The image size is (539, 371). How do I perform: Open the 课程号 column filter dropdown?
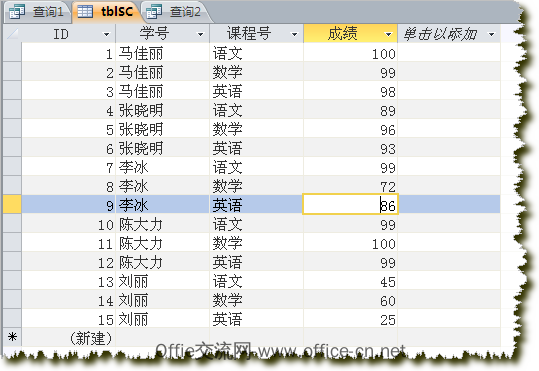point(294,34)
